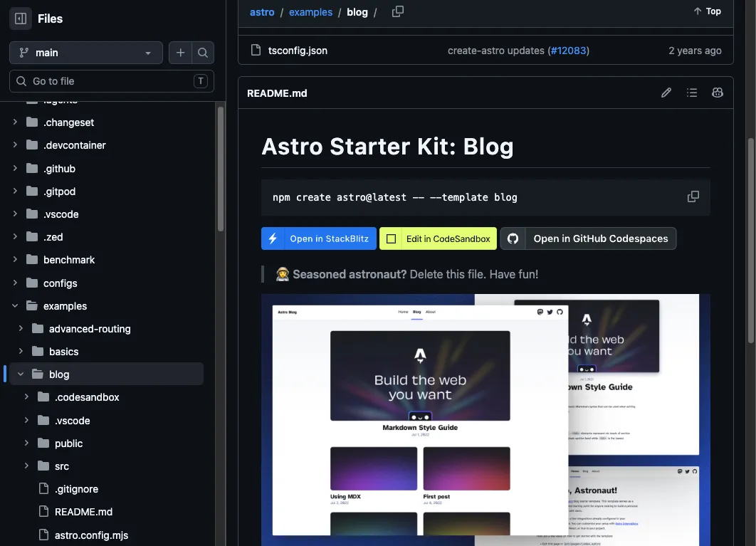
Task: Open the main branch selector dropdown
Action: 86,53
